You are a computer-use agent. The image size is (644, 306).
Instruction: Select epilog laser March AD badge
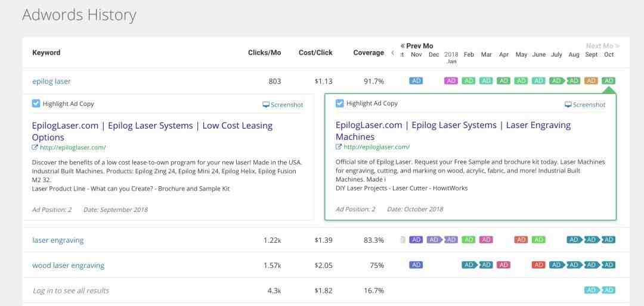click(x=486, y=81)
